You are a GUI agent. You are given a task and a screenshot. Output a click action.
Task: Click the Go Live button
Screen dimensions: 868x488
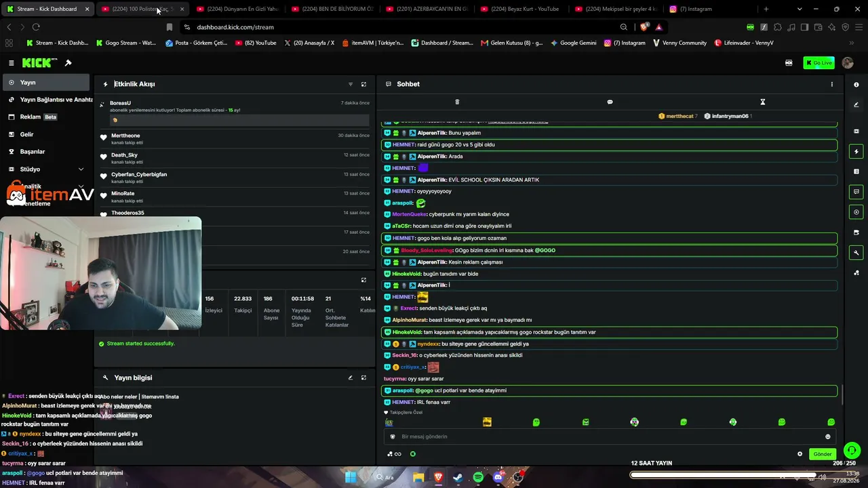[818, 63]
